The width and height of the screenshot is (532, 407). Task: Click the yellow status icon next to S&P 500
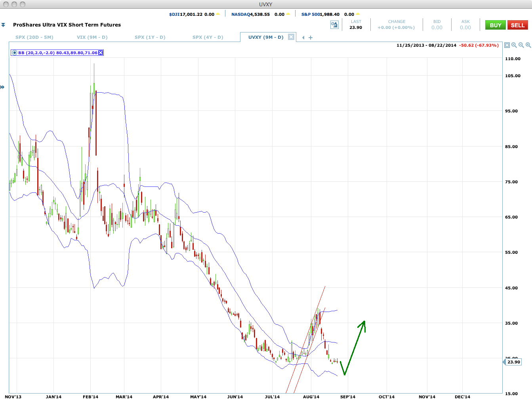358,14
